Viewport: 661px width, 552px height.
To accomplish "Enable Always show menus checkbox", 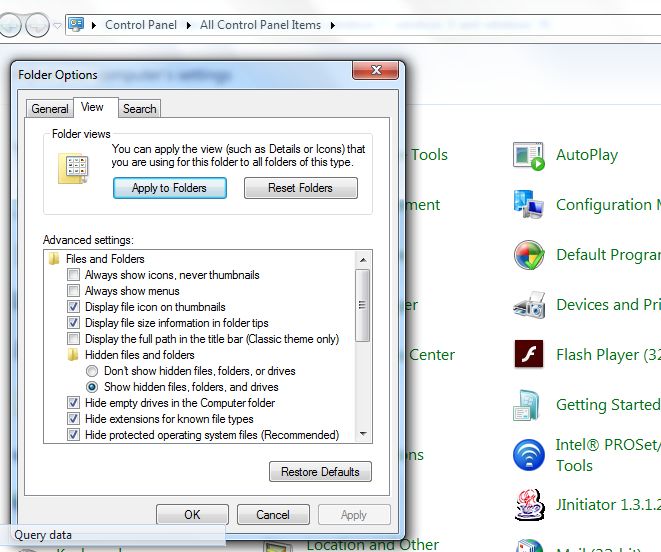I will 73,291.
